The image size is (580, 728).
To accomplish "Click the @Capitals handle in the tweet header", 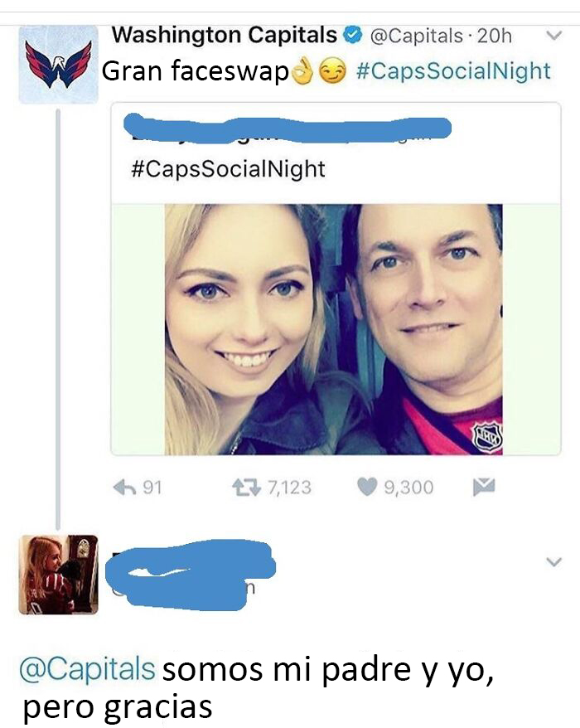I will point(416,36).
